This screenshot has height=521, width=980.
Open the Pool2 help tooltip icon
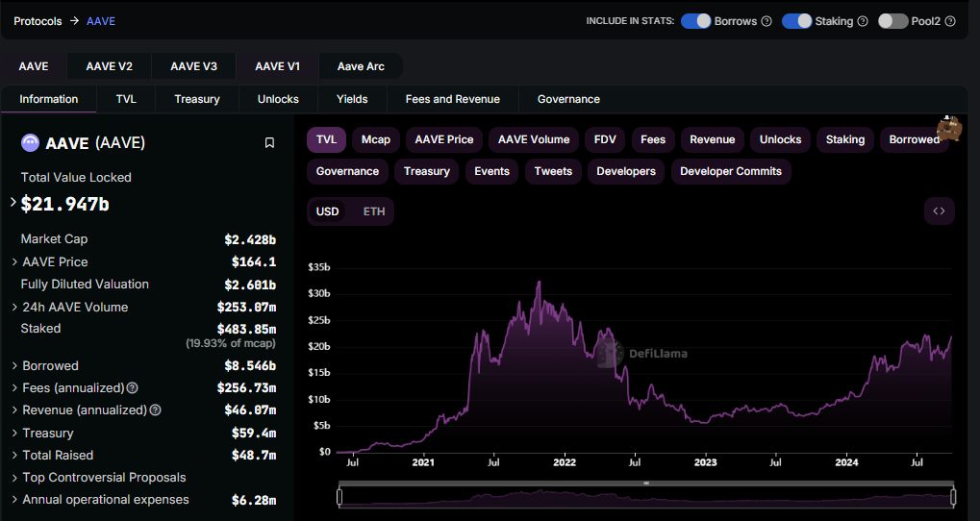[x=950, y=21]
